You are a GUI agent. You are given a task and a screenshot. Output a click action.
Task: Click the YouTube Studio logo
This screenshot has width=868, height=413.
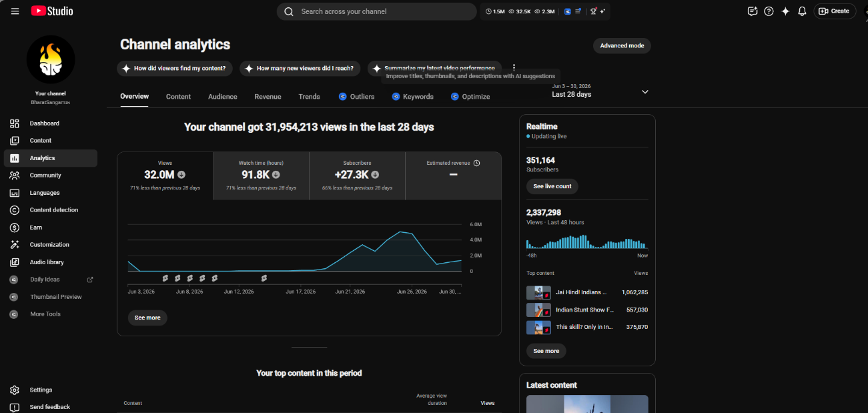pyautogui.click(x=52, y=11)
